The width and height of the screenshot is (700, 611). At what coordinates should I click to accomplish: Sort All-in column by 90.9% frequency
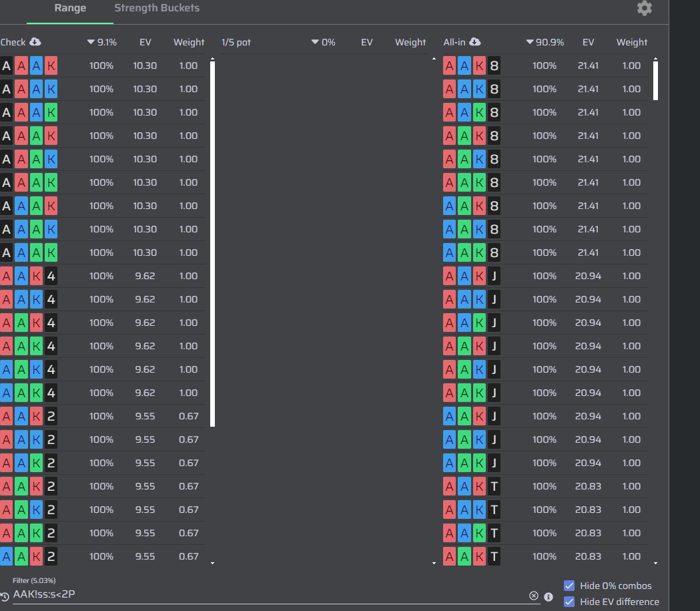pyautogui.click(x=545, y=42)
